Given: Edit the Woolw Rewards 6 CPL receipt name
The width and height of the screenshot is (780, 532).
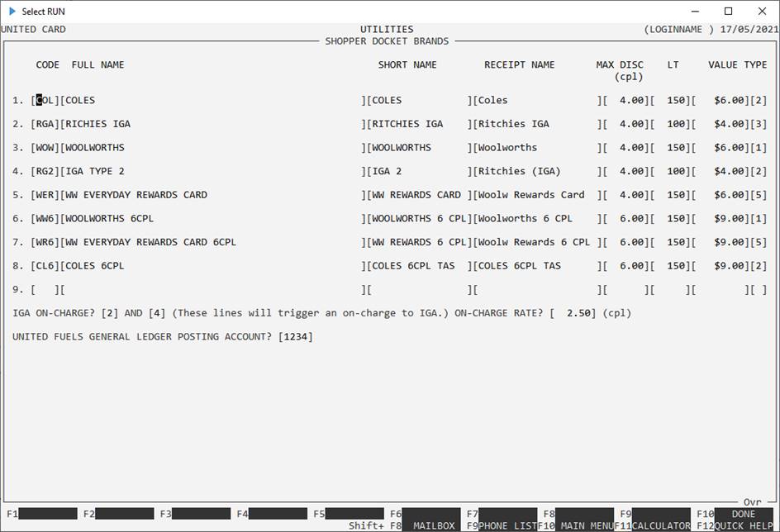Looking at the screenshot, I should click(x=537, y=242).
